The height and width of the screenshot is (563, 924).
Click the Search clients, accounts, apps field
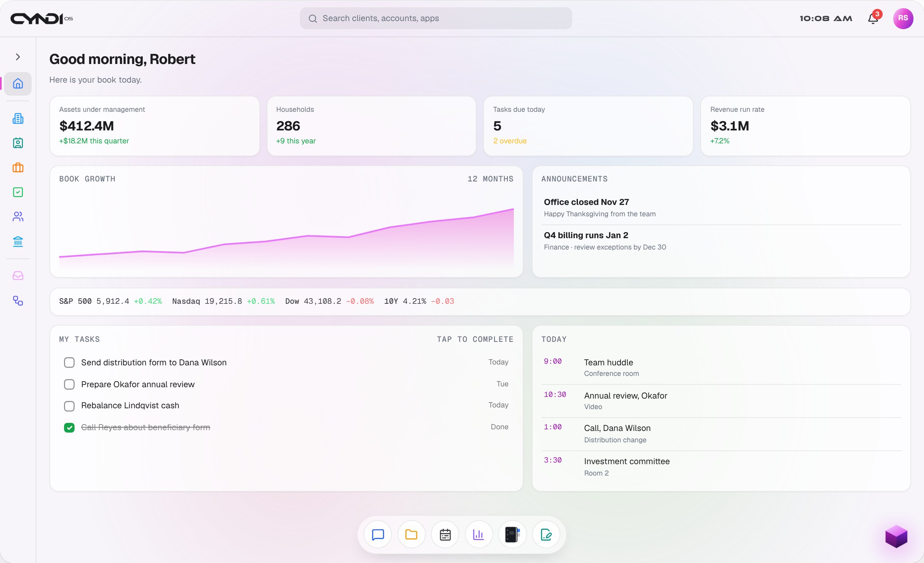(436, 18)
